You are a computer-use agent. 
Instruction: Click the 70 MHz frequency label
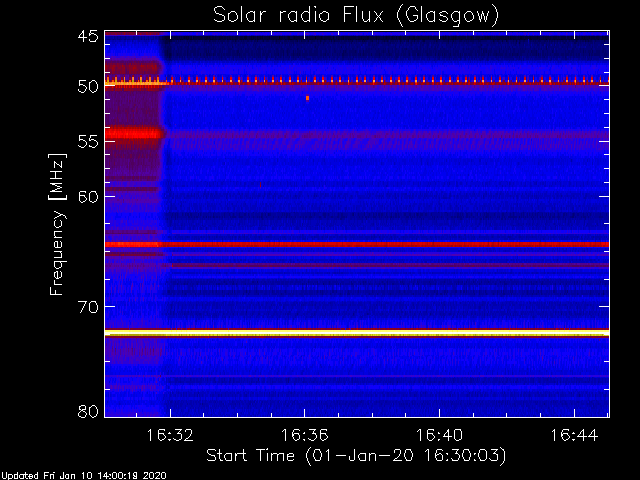(88, 307)
